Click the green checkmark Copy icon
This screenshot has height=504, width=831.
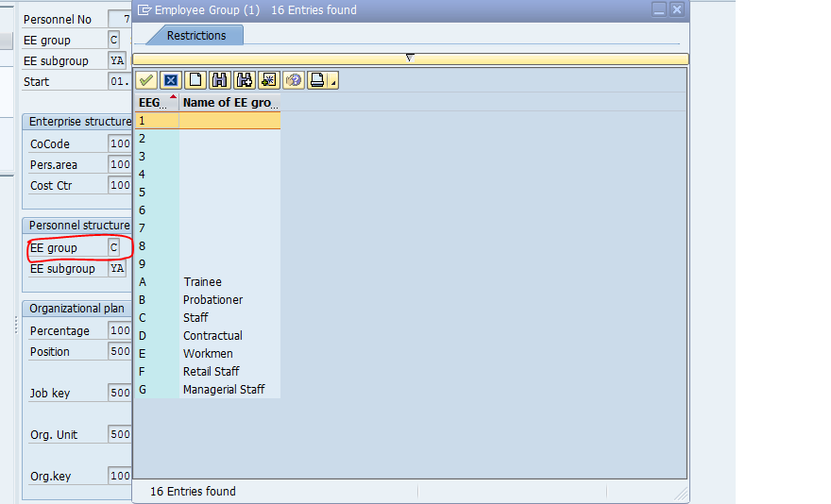(146, 80)
